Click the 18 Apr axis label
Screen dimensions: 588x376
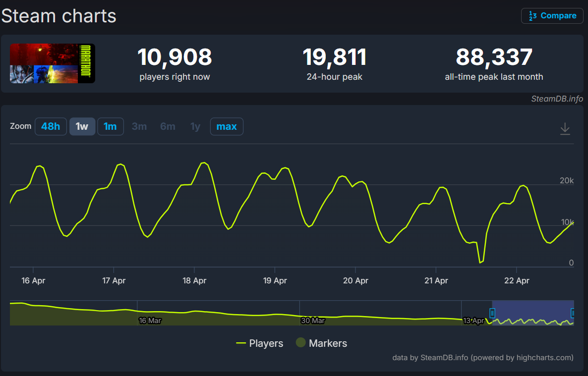click(x=194, y=280)
